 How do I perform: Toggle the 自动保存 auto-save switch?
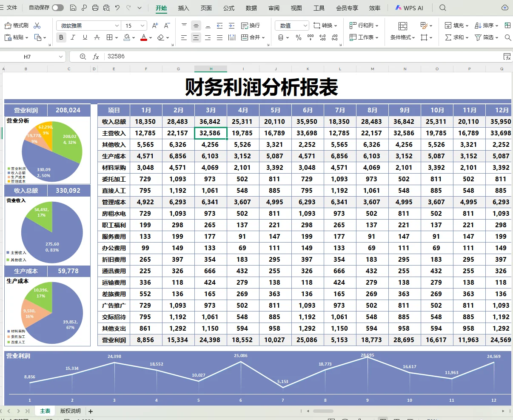coord(58,8)
